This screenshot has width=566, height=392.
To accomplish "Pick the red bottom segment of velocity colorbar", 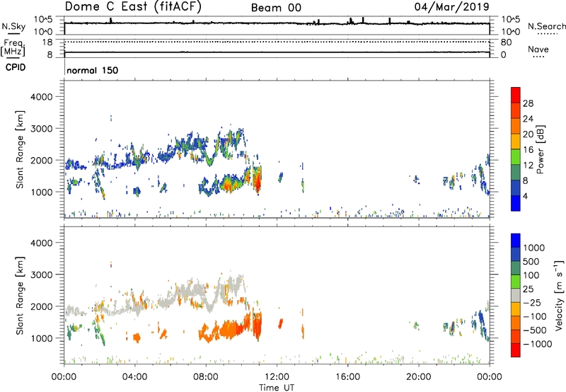I will click(516, 350).
